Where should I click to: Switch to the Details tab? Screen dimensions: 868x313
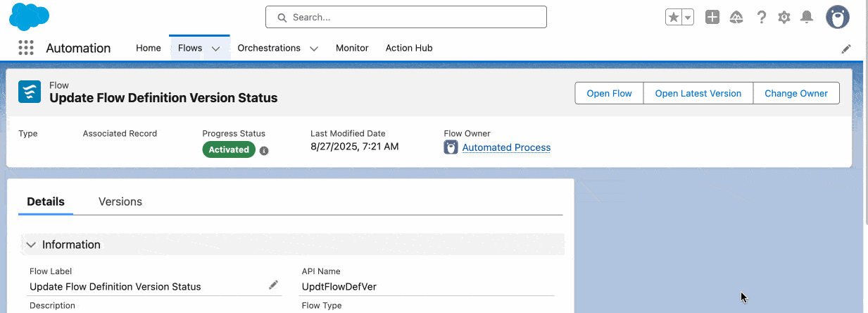coord(46,202)
